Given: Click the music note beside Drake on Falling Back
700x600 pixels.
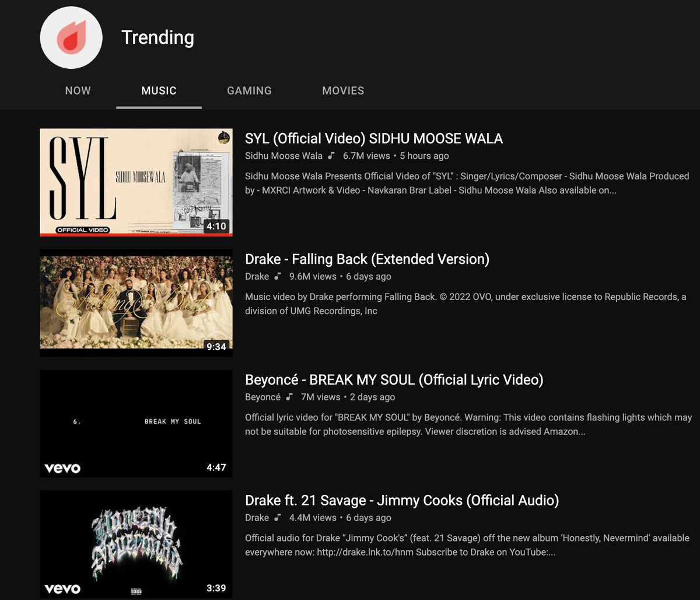Looking at the screenshot, I should pos(278,276).
